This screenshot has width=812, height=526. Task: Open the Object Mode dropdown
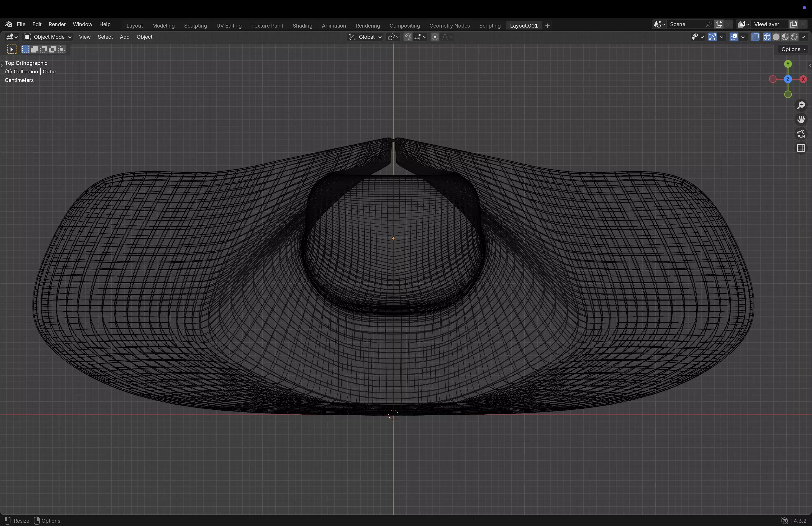[x=47, y=37]
